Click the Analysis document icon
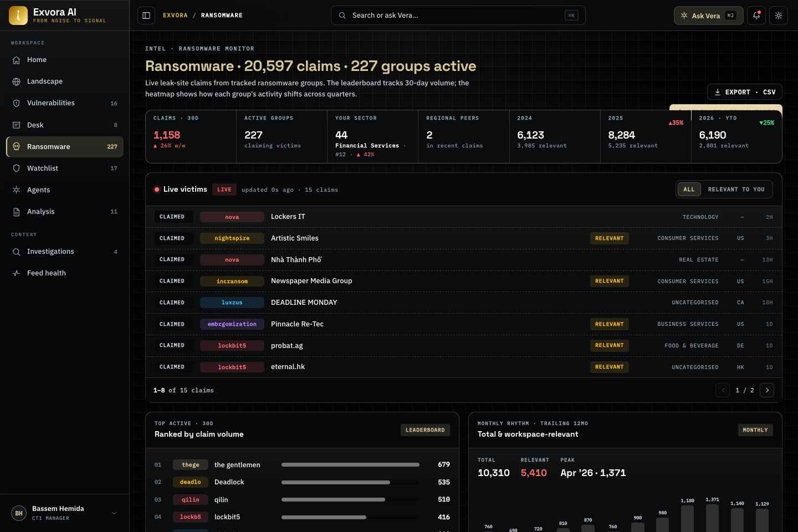Image resolution: width=798 pixels, height=532 pixels. pos(17,212)
